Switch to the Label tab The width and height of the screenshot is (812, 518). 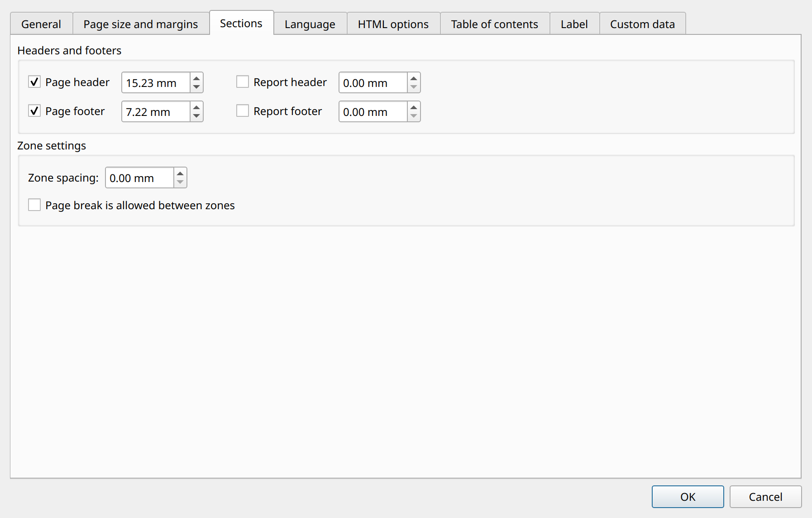point(574,24)
